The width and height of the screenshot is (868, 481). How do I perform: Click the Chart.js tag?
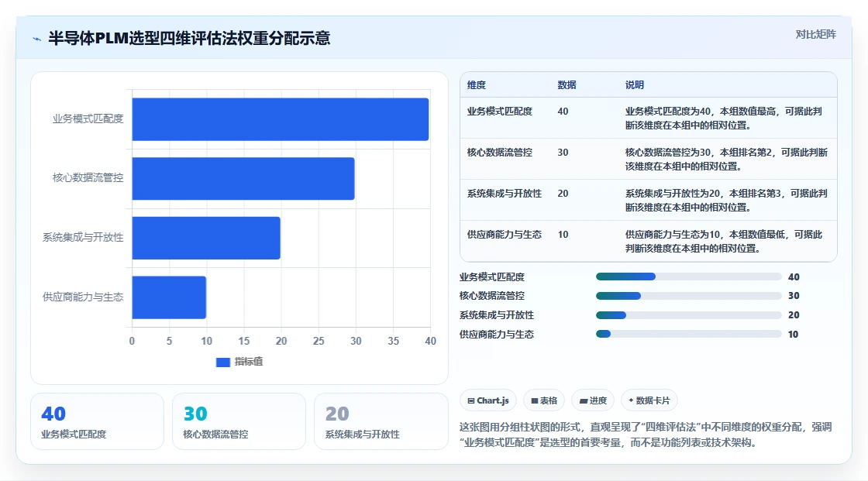(487, 400)
